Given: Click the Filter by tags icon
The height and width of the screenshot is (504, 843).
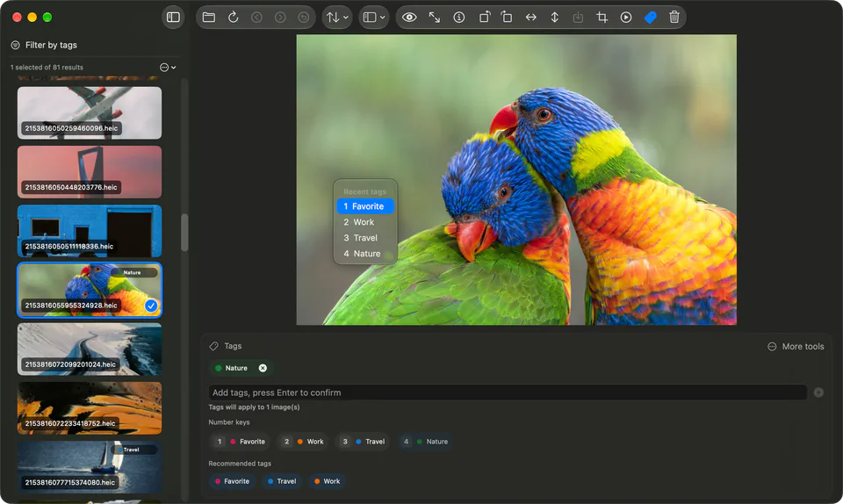Looking at the screenshot, I should [x=15, y=45].
